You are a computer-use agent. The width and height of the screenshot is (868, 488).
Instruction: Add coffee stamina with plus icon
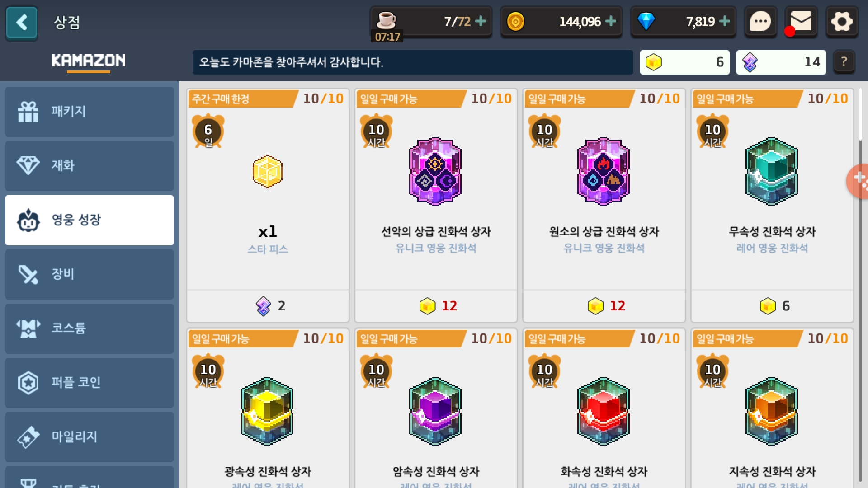point(481,21)
